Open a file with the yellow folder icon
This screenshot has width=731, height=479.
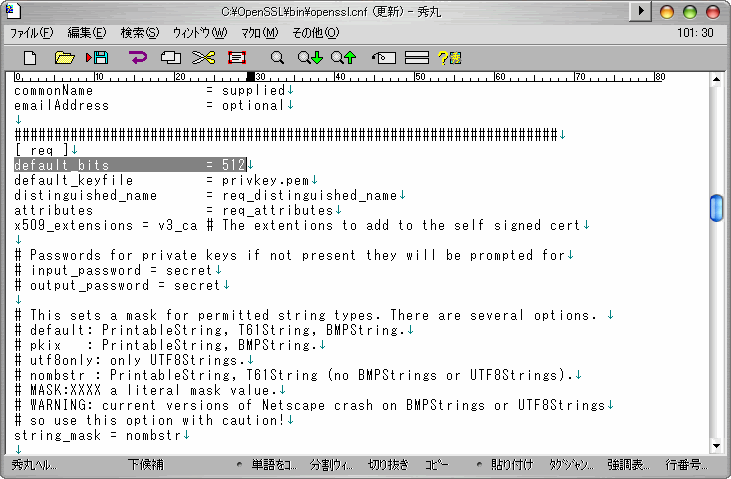coord(64,58)
